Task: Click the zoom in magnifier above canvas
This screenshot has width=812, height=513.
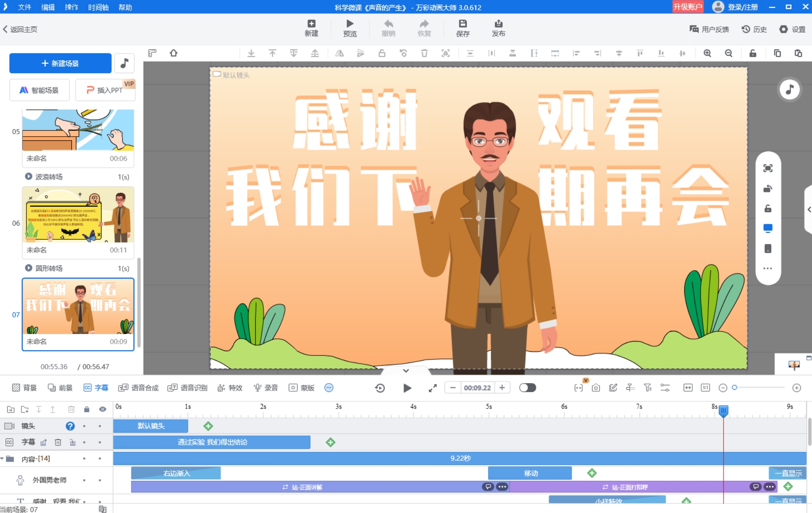Action: [707, 53]
